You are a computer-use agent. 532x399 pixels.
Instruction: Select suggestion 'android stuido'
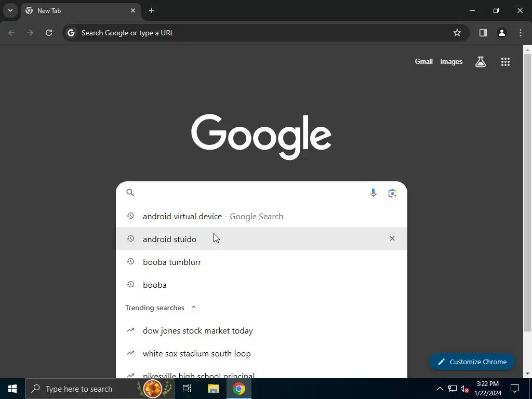(x=262, y=239)
